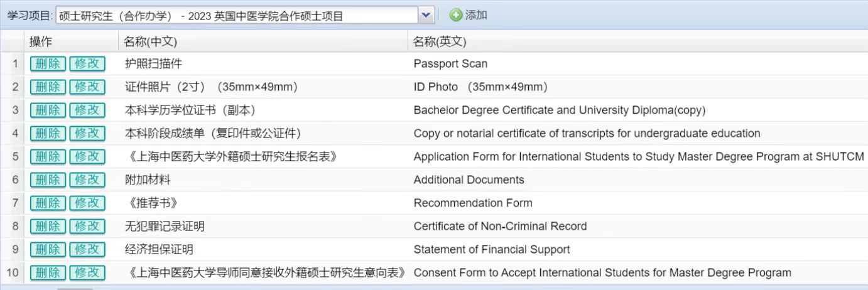Click row number 5 cell
This screenshot has height=290, width=868.
[x=12, y=156]
